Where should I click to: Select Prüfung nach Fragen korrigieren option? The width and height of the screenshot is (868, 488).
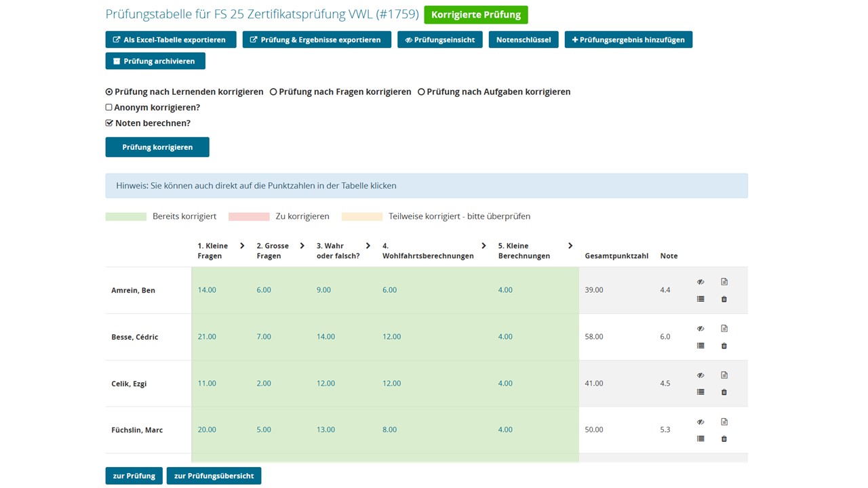[x=273, y=91]
